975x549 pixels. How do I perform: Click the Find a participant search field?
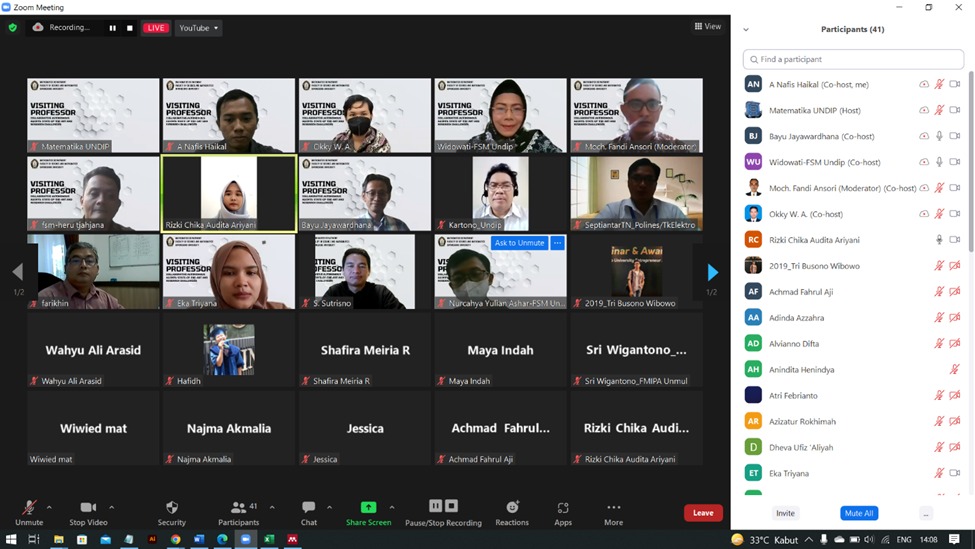[x=853, y=59]
